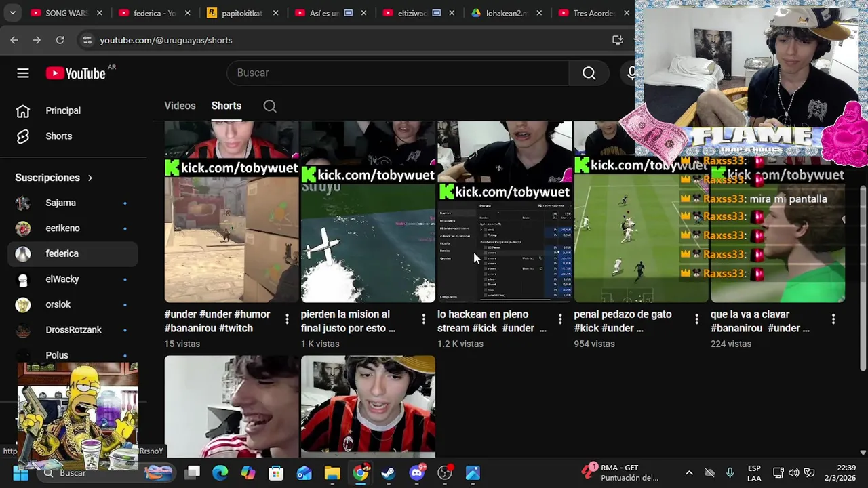Open Steam from taskbar
The height and width of the screenshot is (488, 868).
(x=388, y=473)
